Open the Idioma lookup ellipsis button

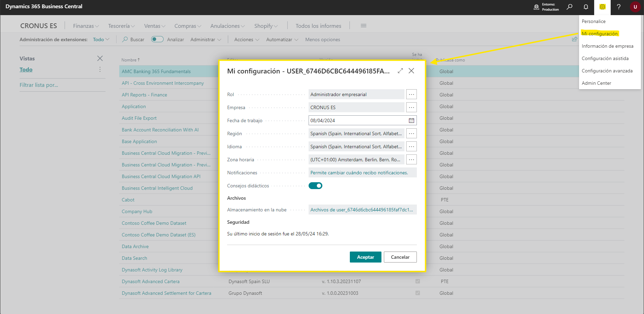pyautogui.click(x=411, y=147)
